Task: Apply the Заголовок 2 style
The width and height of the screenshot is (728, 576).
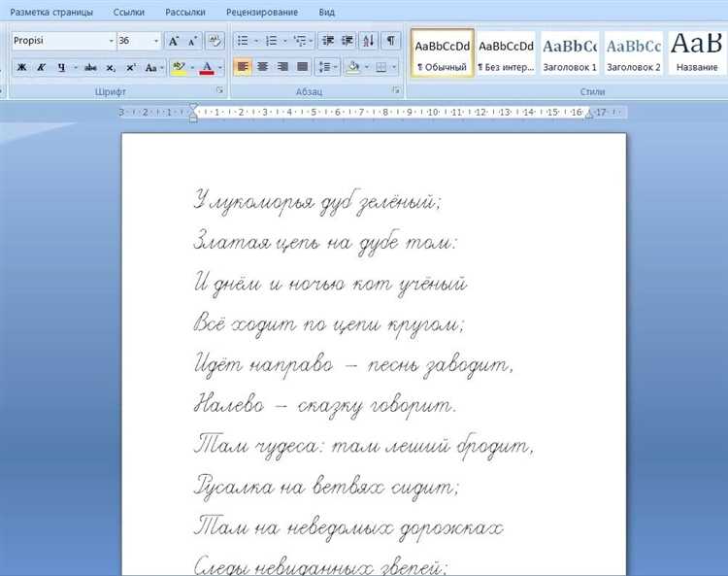Action: 634,53
